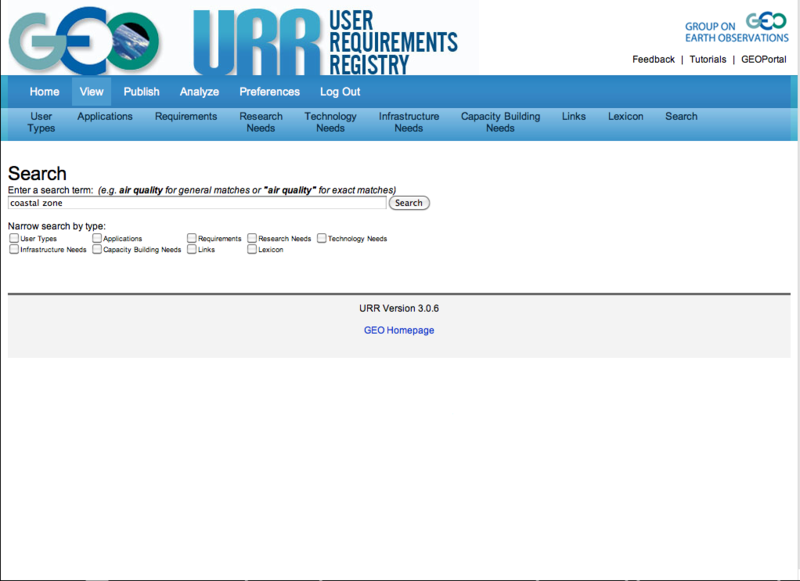
Task: Toggle the Research Needs checkbox
Action: 252,239
